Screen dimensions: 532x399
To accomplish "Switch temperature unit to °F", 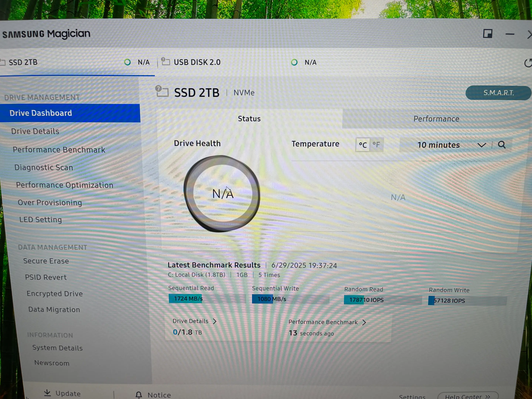I will click(x=376, y=144).
